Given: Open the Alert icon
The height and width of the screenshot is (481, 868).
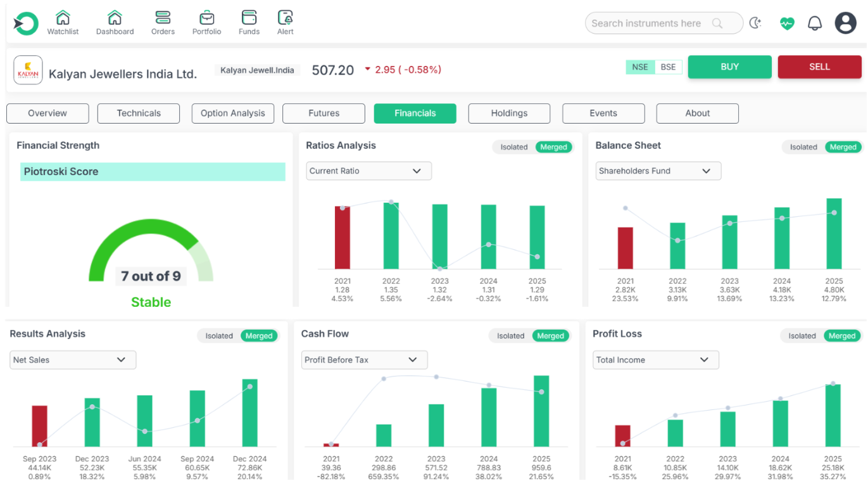Looking at the screenshot, I should pos(285,18).
